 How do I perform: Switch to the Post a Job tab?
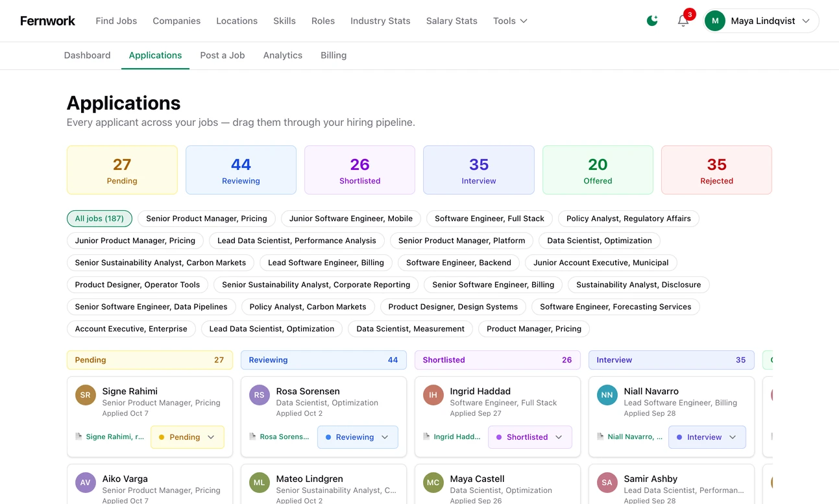pyautogui.click(x=223, y=55)
